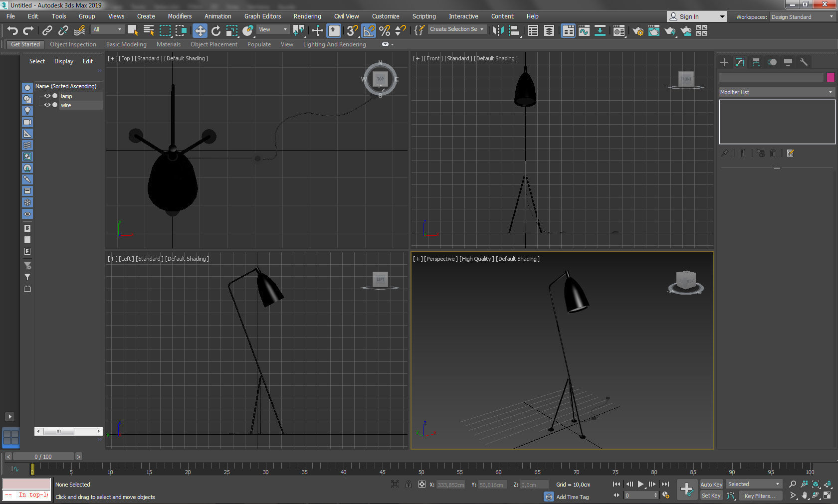Viewport: 838px width, 504px height.
Task: Open the Rendering menu
Action: click(307, 16)
